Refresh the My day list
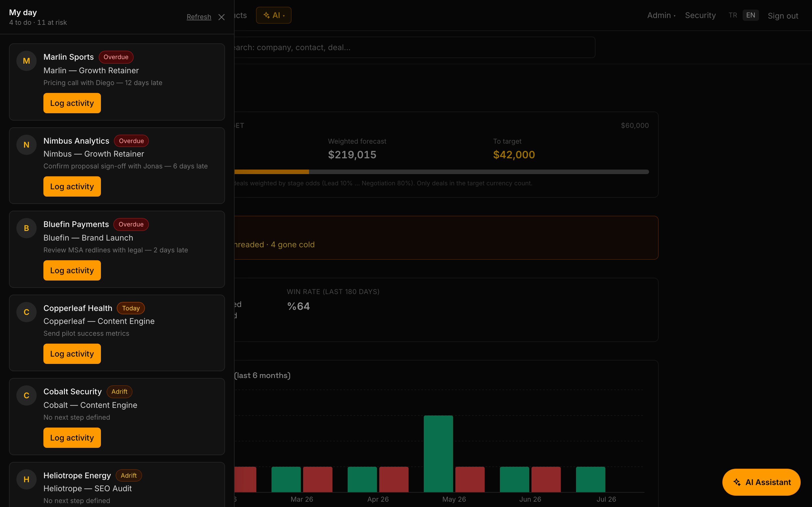 coord(199,17)
